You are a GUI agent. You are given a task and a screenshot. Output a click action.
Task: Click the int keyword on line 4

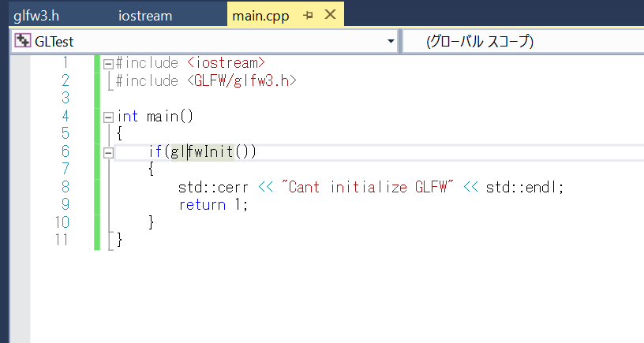pyautogui.click(x=128, y=116)
